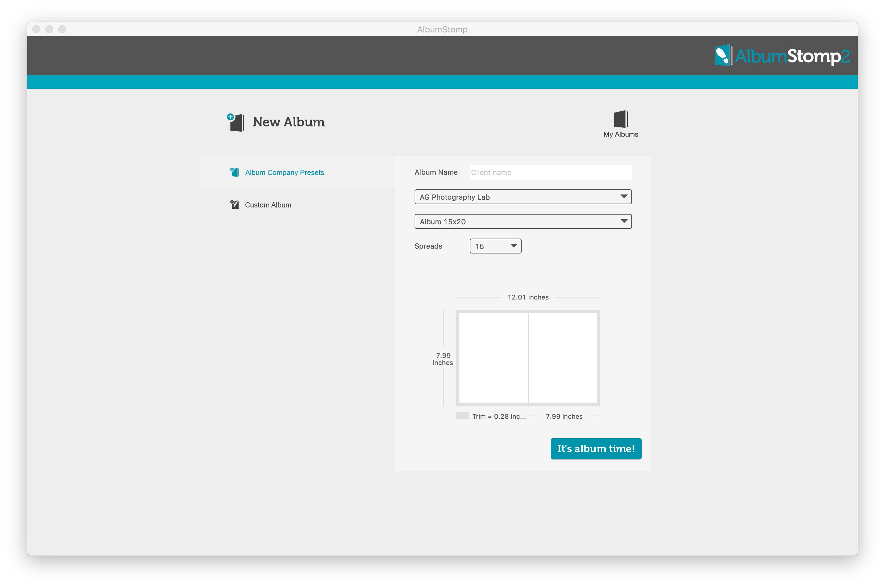885x588 pixels.
Task: Click the Trim = 0.28 inc... label
Action: tap(499, 416)
